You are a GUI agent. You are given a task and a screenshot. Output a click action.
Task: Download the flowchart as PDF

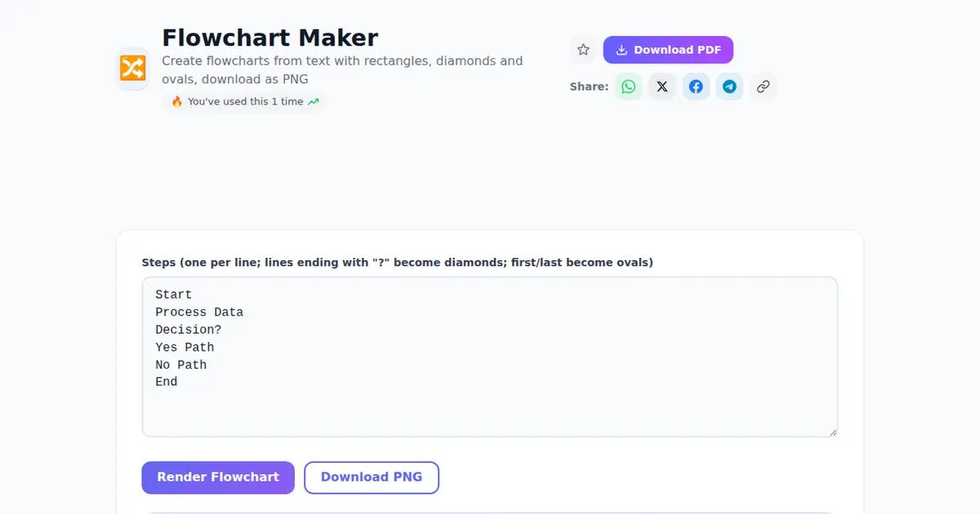click(668, 50)
